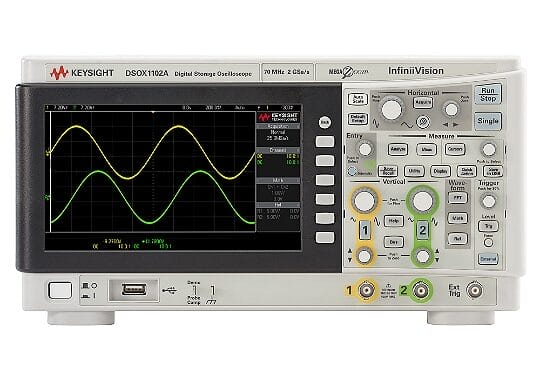Select the Display key

[x=440, y=171]
